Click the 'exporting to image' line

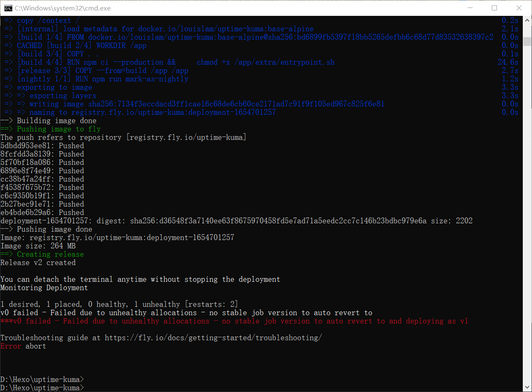[48, 87]
